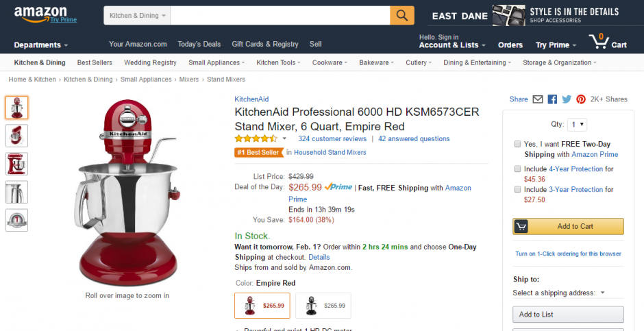This screenshot has width=644, height=331.
Task: Share on Facebook icon
Action: coord(552,99)
